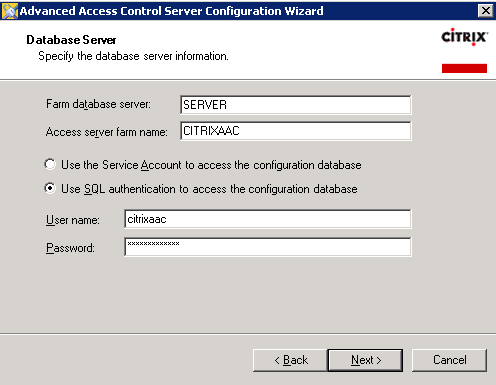The height and width of the screenshot is (385, 496).
Task: Select Use SQL authentication option
Action: tap(50, 189)
